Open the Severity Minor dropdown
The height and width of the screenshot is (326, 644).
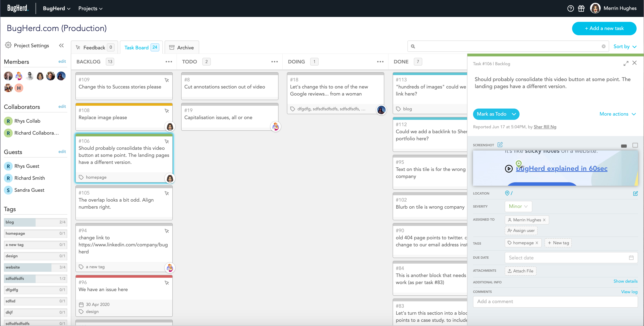pyautogui.click(x=518, y=207)
